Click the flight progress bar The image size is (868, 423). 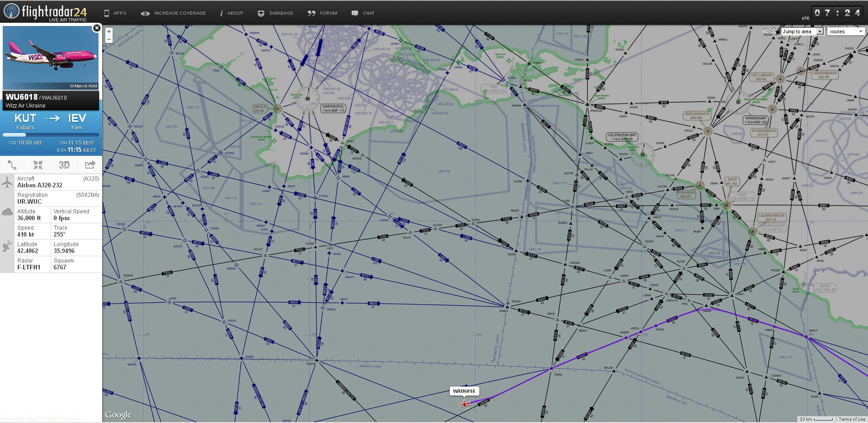pyautogui.click(x=51, y=135)
